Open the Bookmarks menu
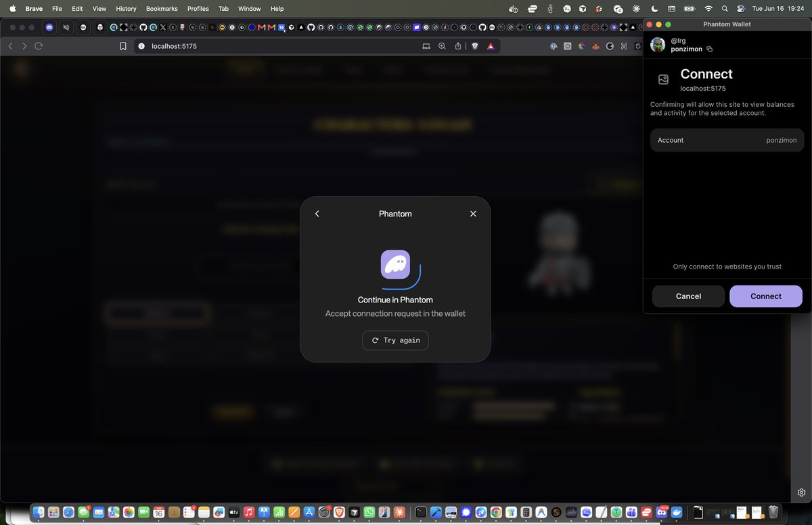The height and width of the screenshot is (525, 812). click(162, 9)
